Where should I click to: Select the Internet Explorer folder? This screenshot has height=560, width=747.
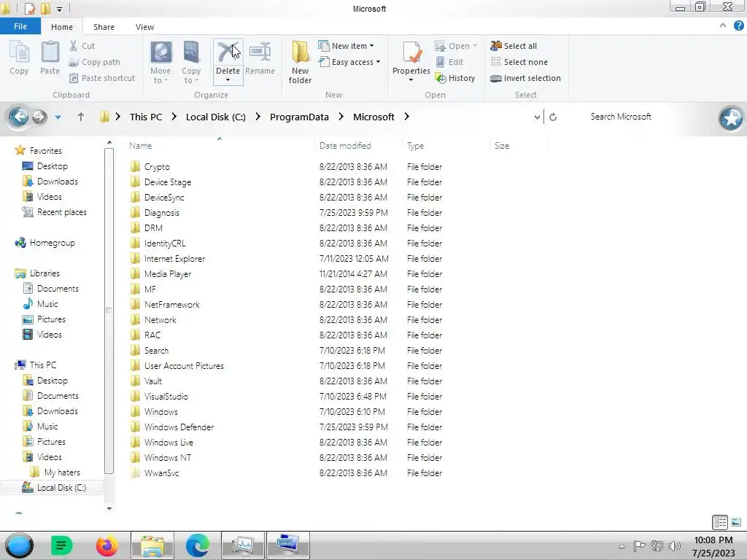(174, 259)
